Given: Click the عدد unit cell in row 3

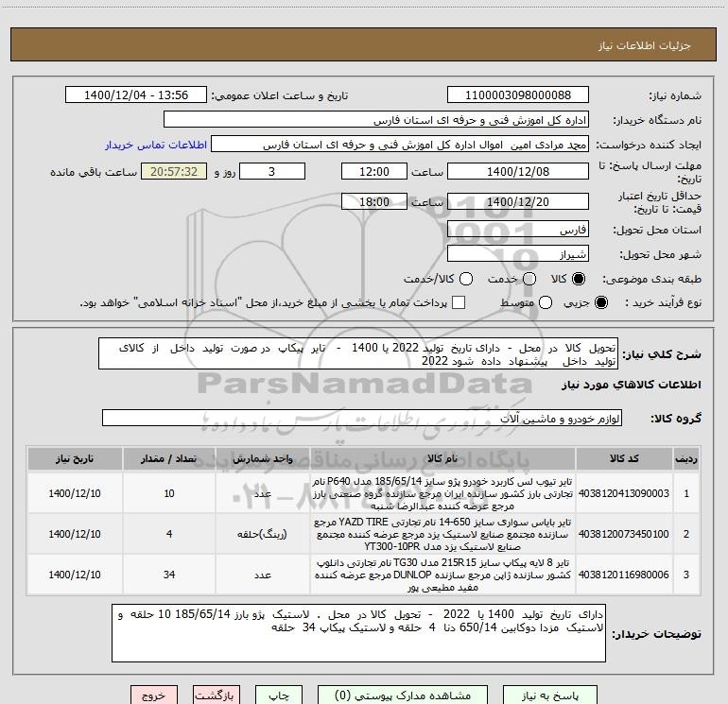Looking at the screenshot, I should 262,575.
